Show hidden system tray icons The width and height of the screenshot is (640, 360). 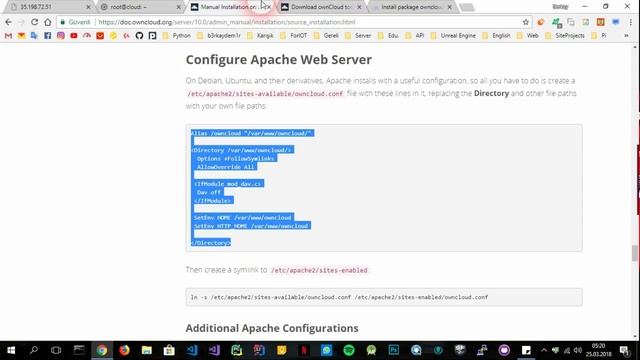tap(544, 350)
